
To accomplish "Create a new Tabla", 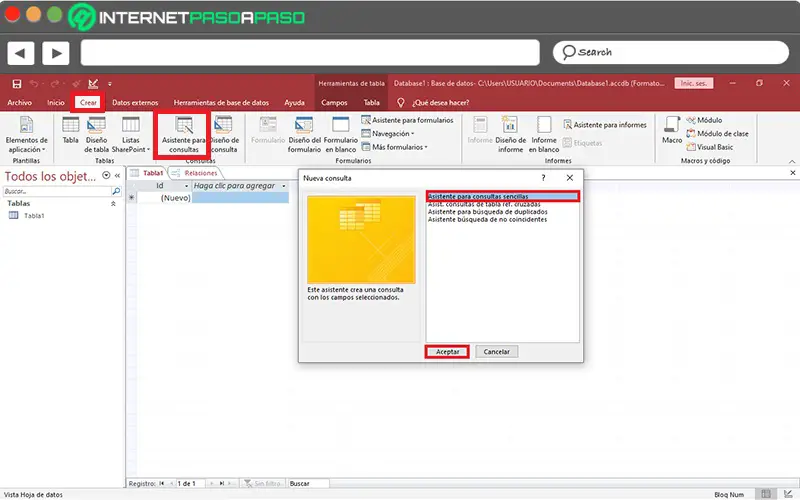I will 70,131.
